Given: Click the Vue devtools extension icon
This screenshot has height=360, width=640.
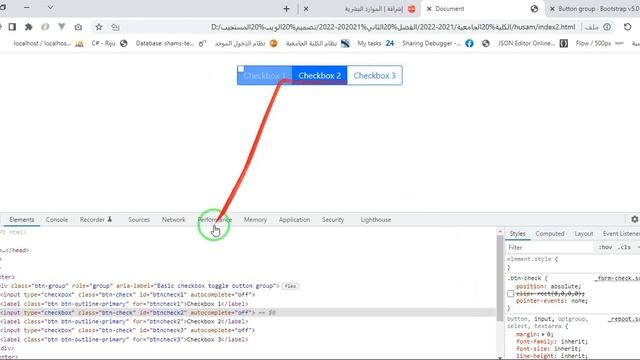Looking at the screenshot, I should tap(62, 27).
